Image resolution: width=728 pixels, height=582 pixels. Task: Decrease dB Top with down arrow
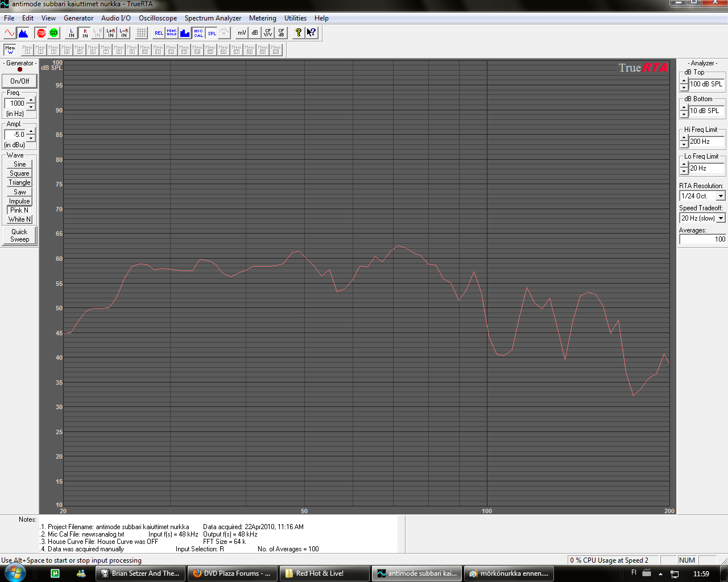684,88
